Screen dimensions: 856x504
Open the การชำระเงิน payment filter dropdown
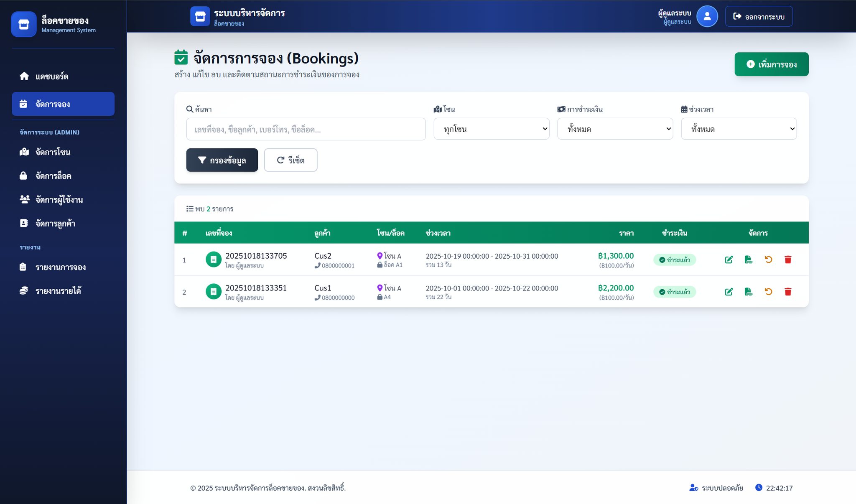pyautogui.click(x=615, y=129)
